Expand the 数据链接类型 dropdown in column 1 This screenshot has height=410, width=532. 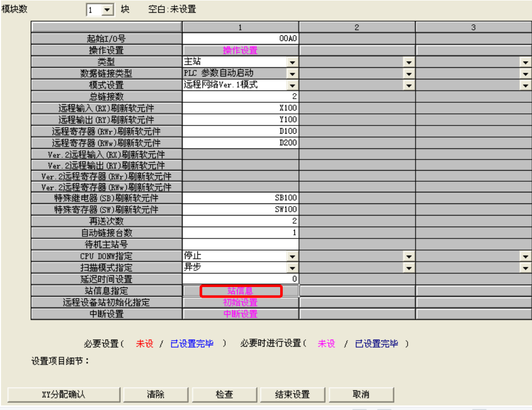[292, 73]
